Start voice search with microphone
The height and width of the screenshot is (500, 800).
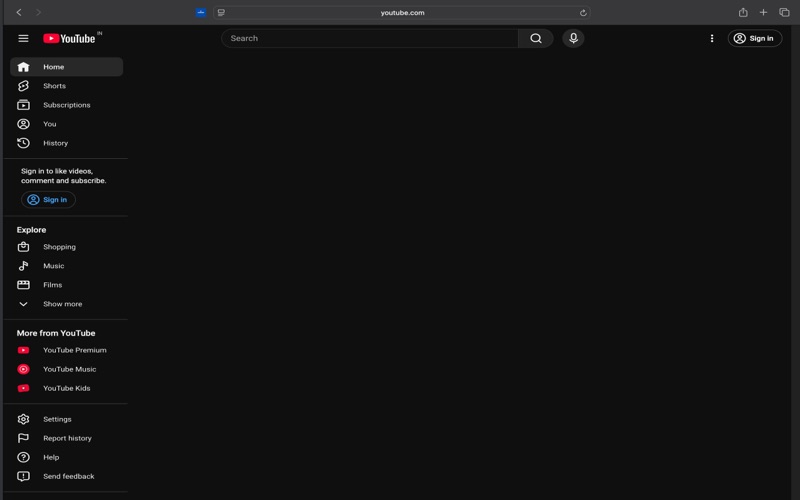(x=573, y=38)
